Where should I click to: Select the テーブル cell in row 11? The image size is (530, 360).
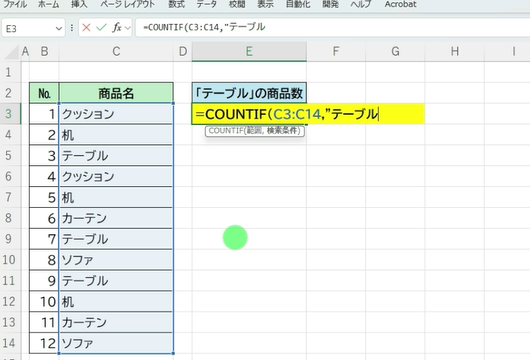(116, 281)
